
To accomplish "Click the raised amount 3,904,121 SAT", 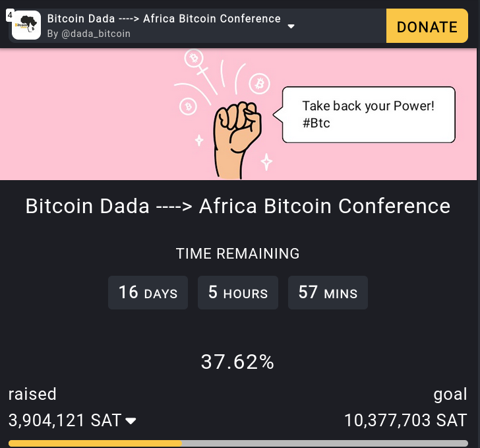I will (65, 420).
